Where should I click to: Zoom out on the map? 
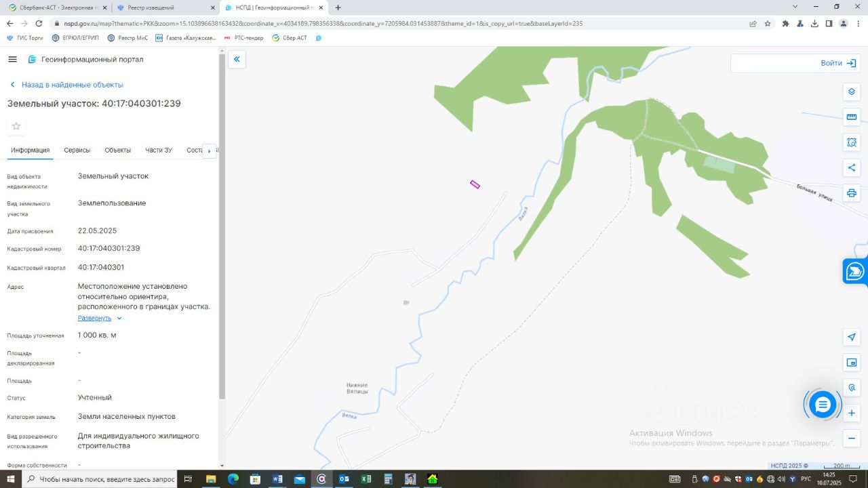852,439
